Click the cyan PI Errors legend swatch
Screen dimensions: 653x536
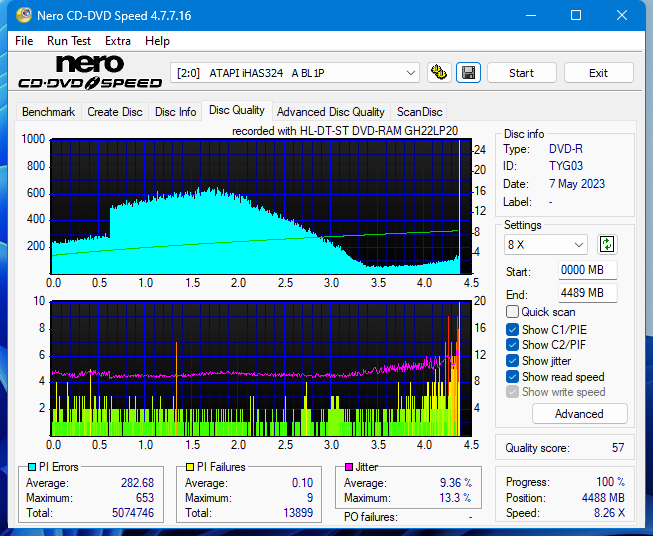pos(31,467)
